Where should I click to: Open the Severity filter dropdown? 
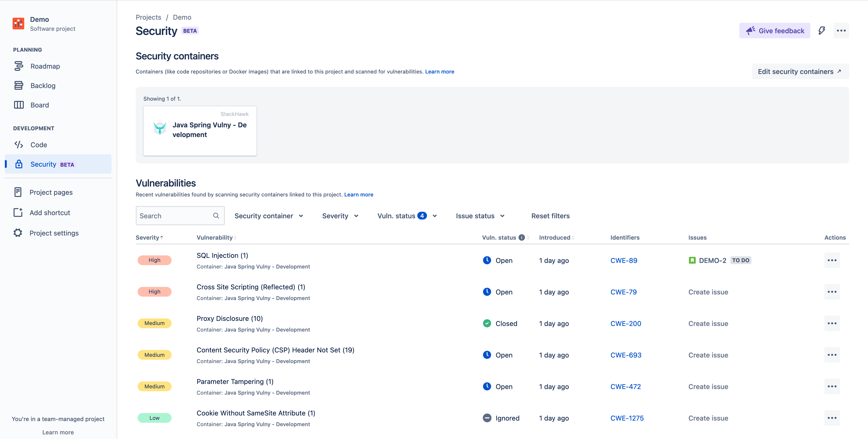340,216
